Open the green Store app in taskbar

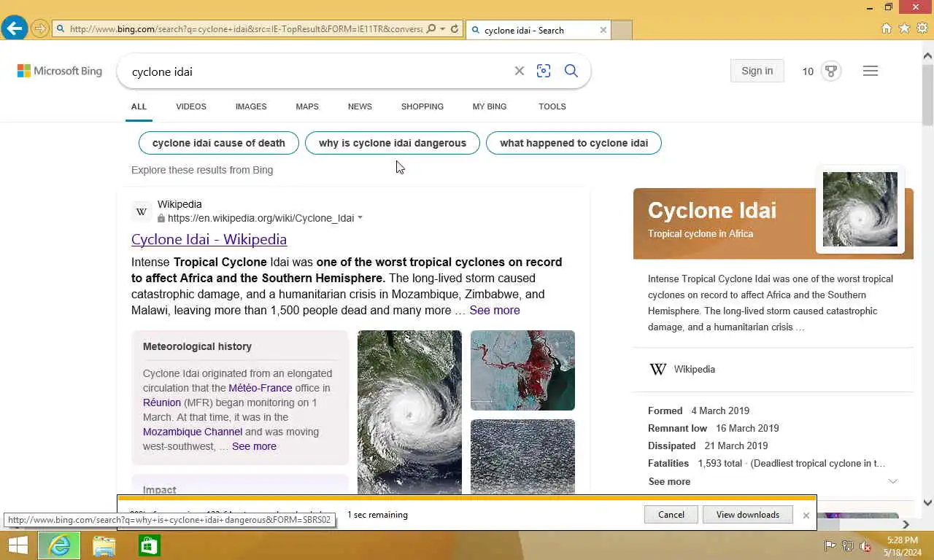pos(149,545)
